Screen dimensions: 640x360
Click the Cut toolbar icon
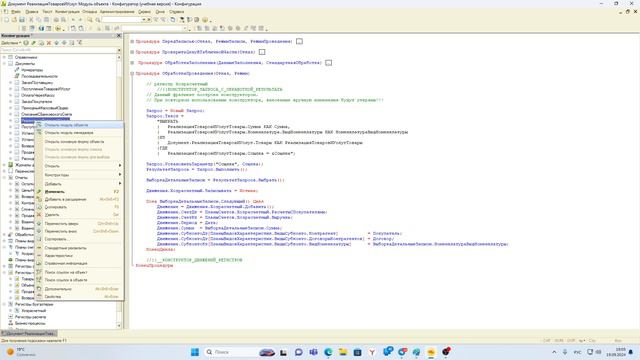(31, 20)
